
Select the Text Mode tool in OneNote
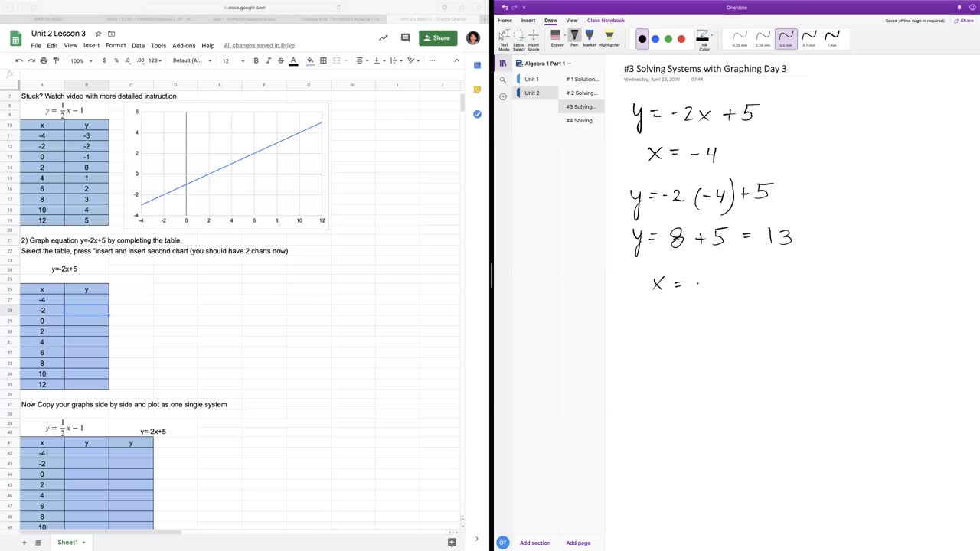coord(504,40)
